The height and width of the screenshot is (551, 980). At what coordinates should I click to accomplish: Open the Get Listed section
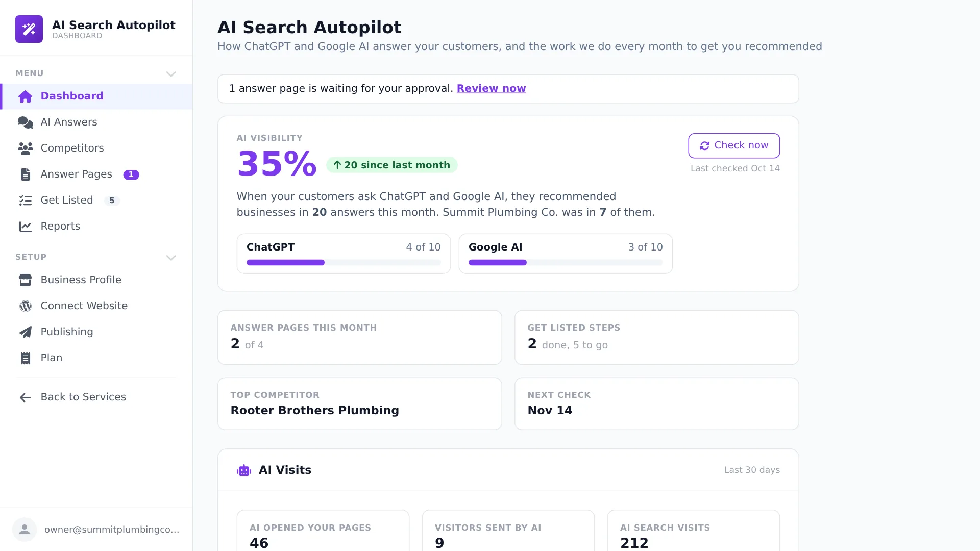(96, 201)
